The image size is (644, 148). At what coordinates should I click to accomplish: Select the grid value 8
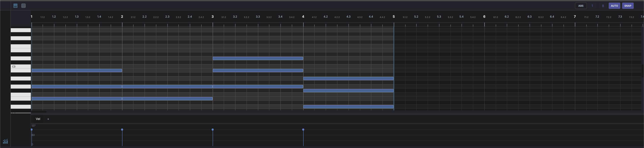click(603, 6)
